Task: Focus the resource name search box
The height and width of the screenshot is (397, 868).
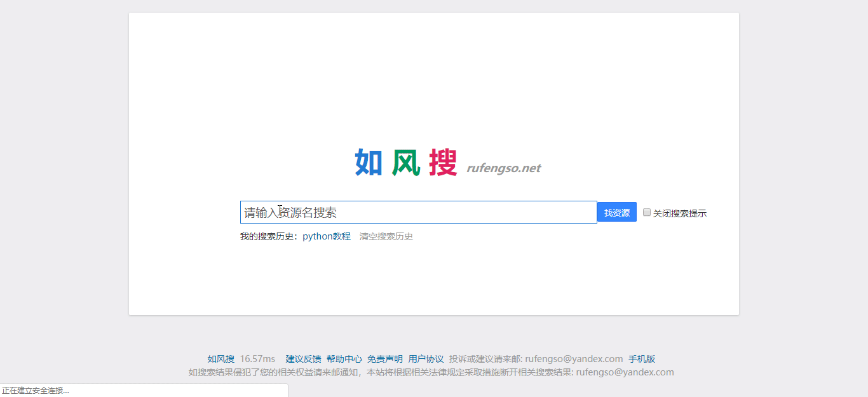Action: coord(419,212)
